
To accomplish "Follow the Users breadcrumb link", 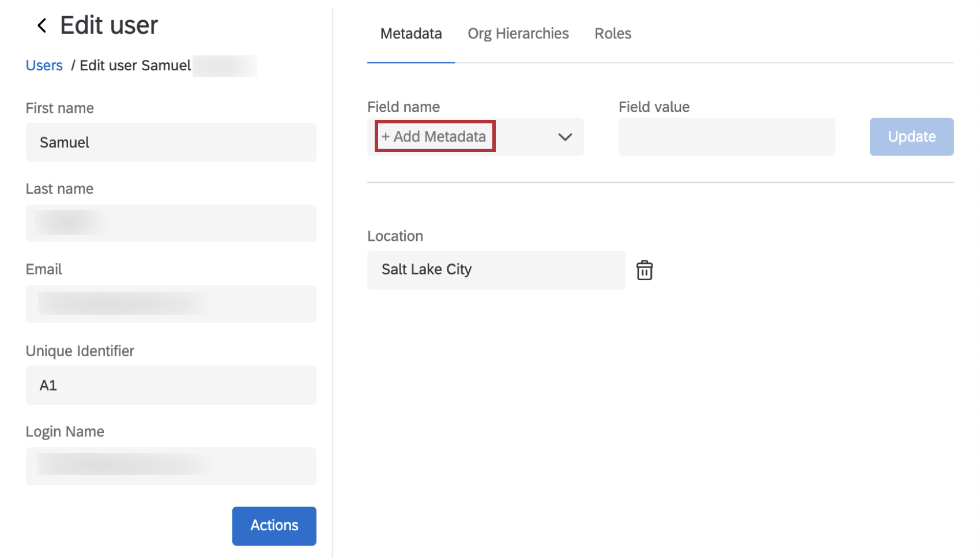I will coord(44,66).
